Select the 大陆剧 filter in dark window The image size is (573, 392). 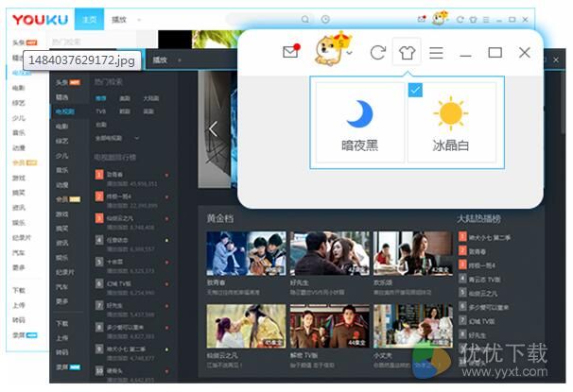pos(151,98)
